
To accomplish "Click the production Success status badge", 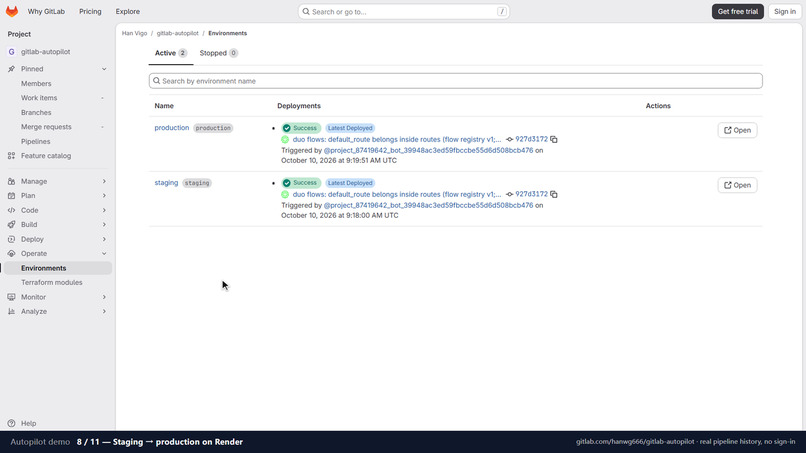I will point(301,128).
